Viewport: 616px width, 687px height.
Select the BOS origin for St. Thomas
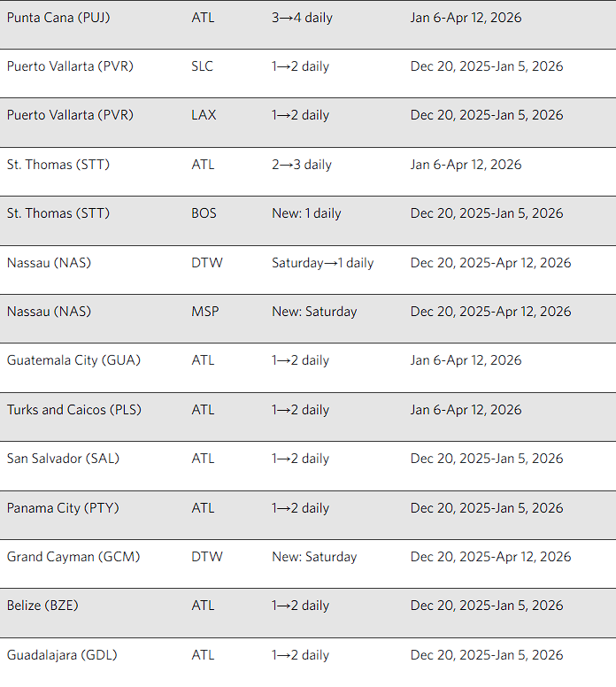coord(204,213)
